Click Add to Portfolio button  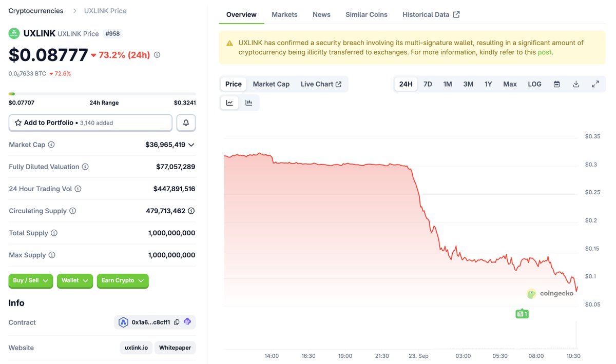coord(90,123)
